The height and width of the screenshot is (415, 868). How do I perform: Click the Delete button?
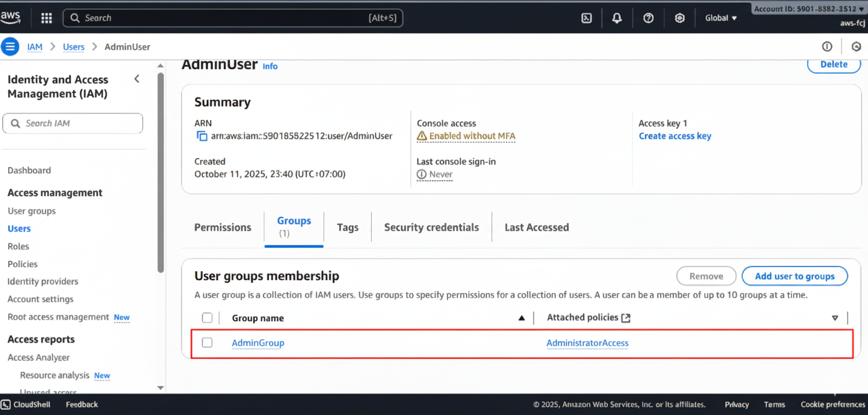click(x=834, y=64)
